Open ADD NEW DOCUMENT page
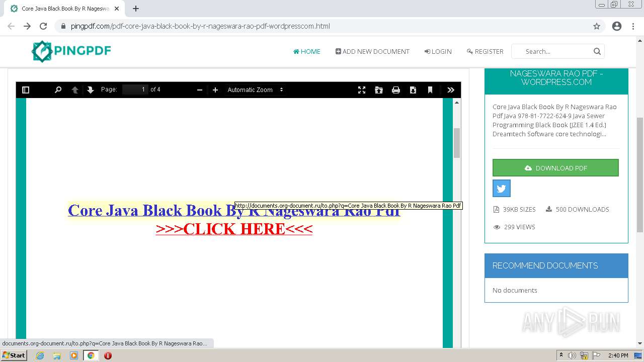 pos(372,51)
